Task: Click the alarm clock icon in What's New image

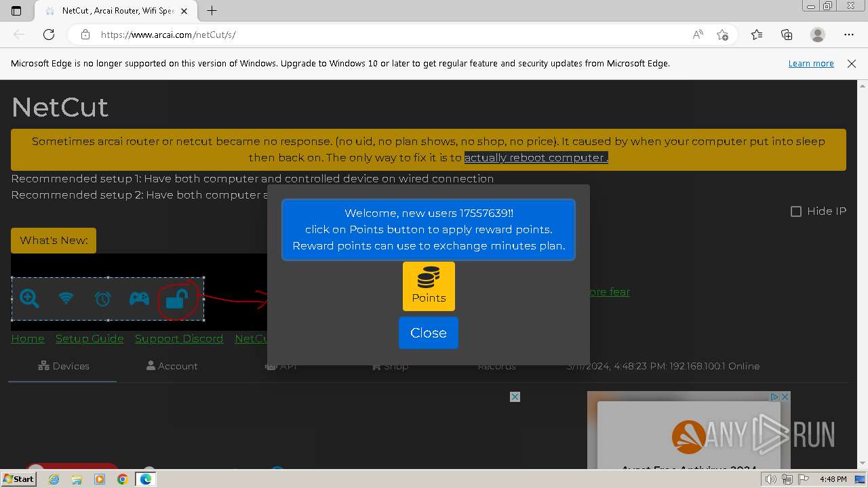Action: click(x=102, y=298)
